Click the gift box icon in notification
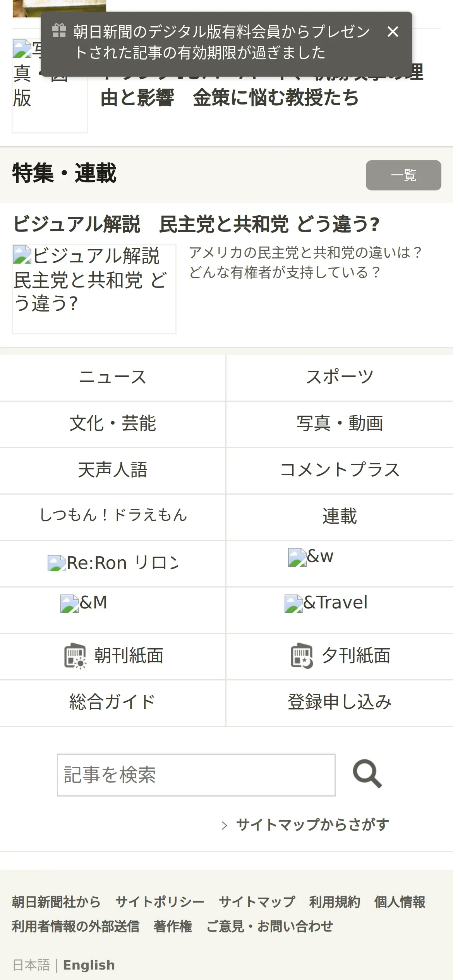Screen dimensions: 453x980 (59, 31)
